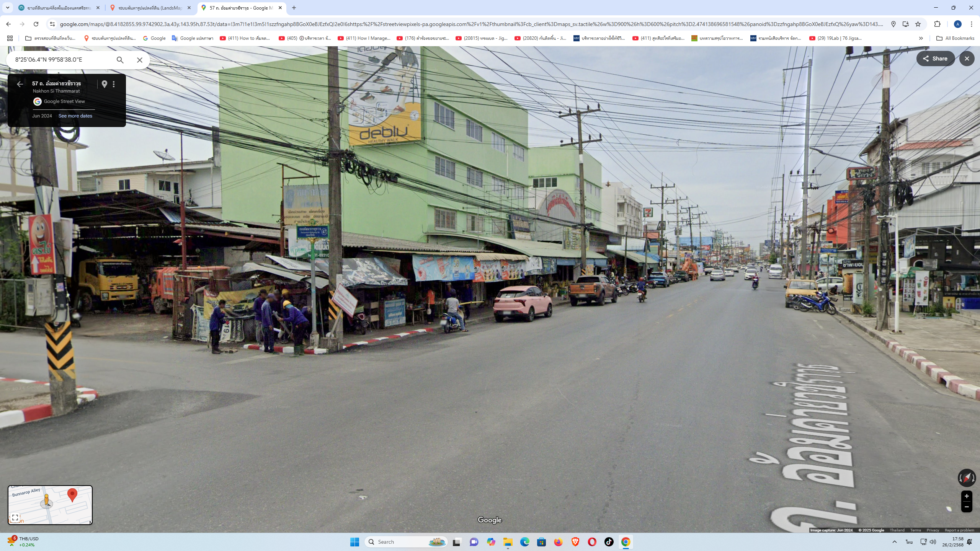Click the Terms link in footer
Image resolution: width=980 pixels, height=551 pixels.
(915, 530)
